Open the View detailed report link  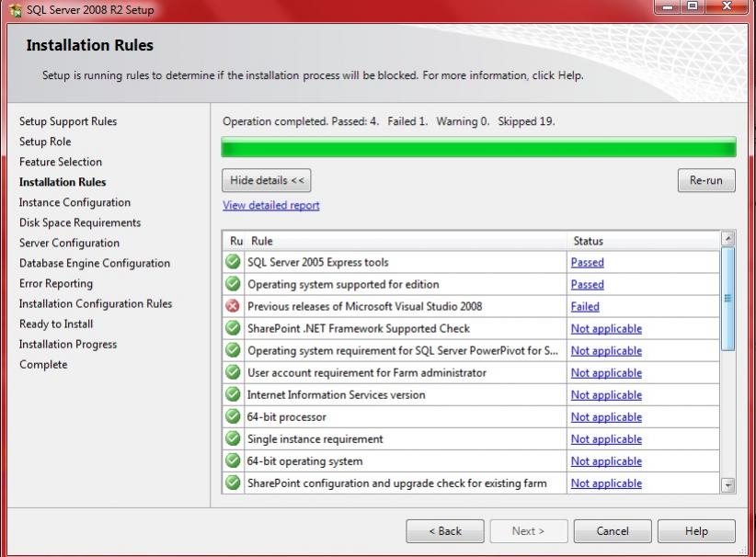271,205
